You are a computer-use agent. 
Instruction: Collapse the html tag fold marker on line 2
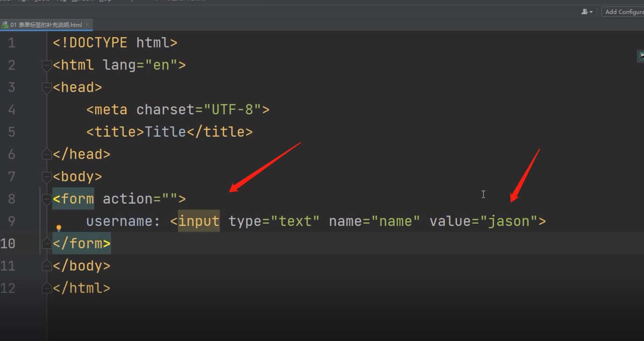[46, 65]
